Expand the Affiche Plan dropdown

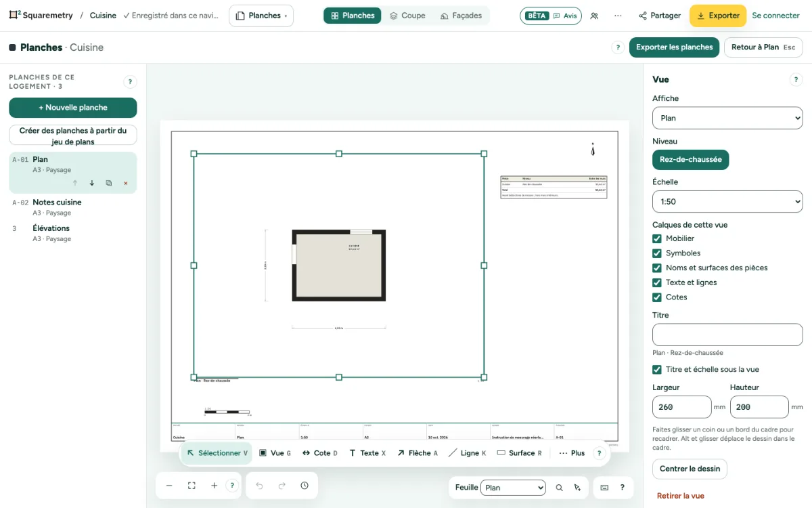(727, 118)
